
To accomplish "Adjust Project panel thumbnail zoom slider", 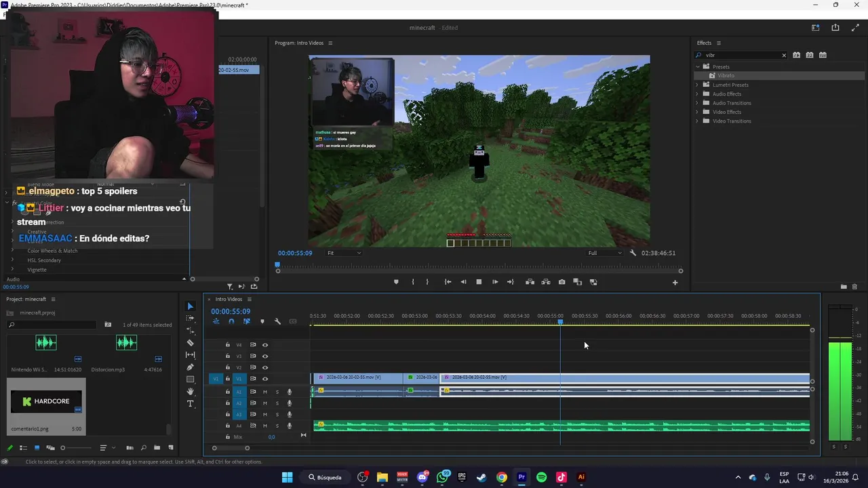I will 63,448.
